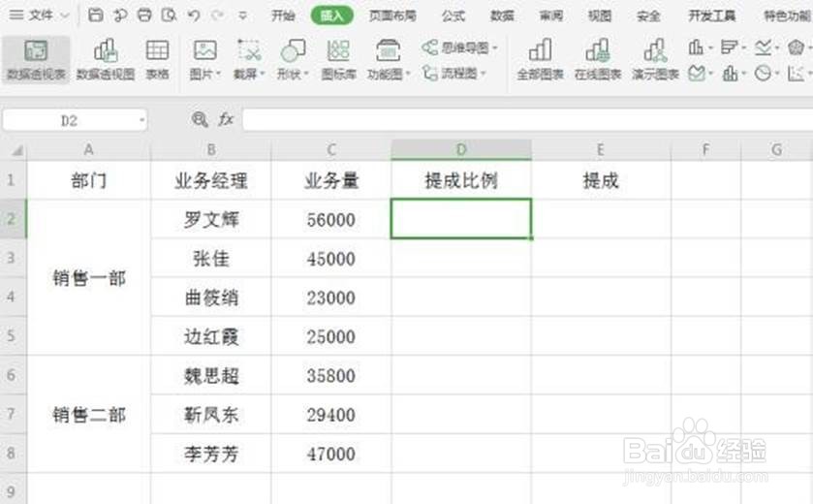Viewport: 813px width, 504px height.
Task: Open the 审阅 tab
Action: (550, 16)
